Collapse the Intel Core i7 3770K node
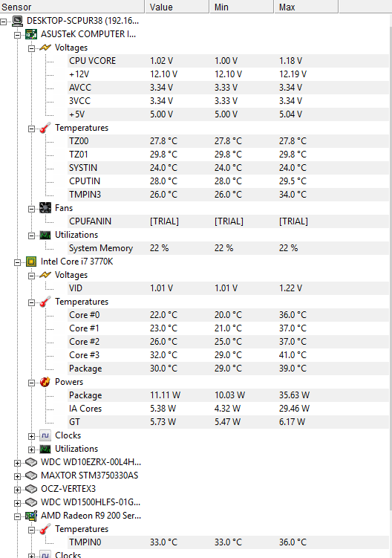This screenshot has width=392, height=558. tap(17, 262)
